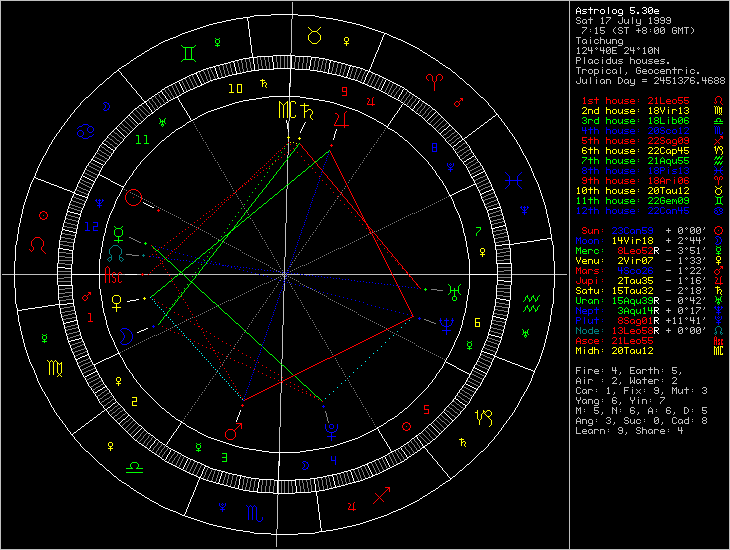
Task: Select the green Gemini glyph on the outer ring
Action: (x=187, y=51)
